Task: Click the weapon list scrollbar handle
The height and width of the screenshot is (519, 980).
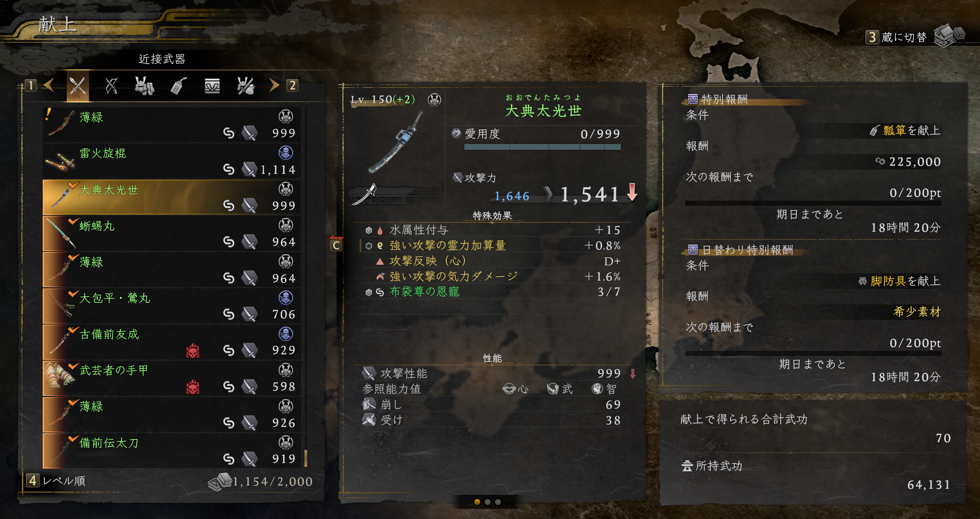Action: click(306, 458)
